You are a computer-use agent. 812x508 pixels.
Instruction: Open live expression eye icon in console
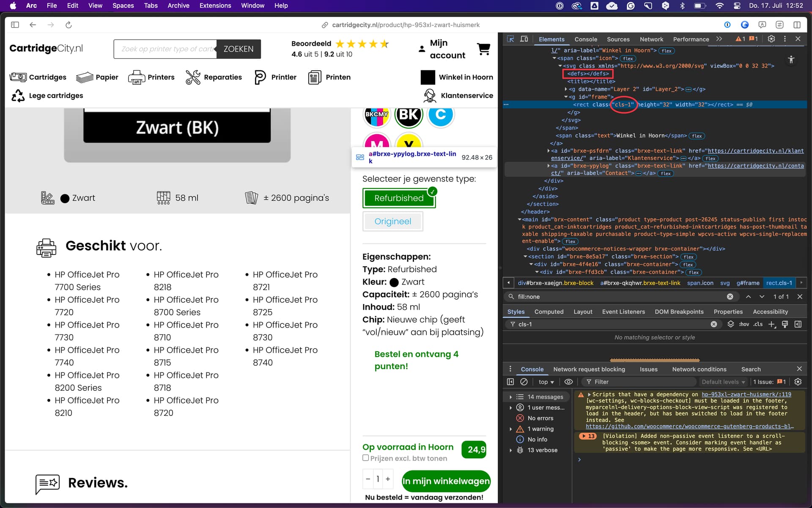click(x=568, y=382)
